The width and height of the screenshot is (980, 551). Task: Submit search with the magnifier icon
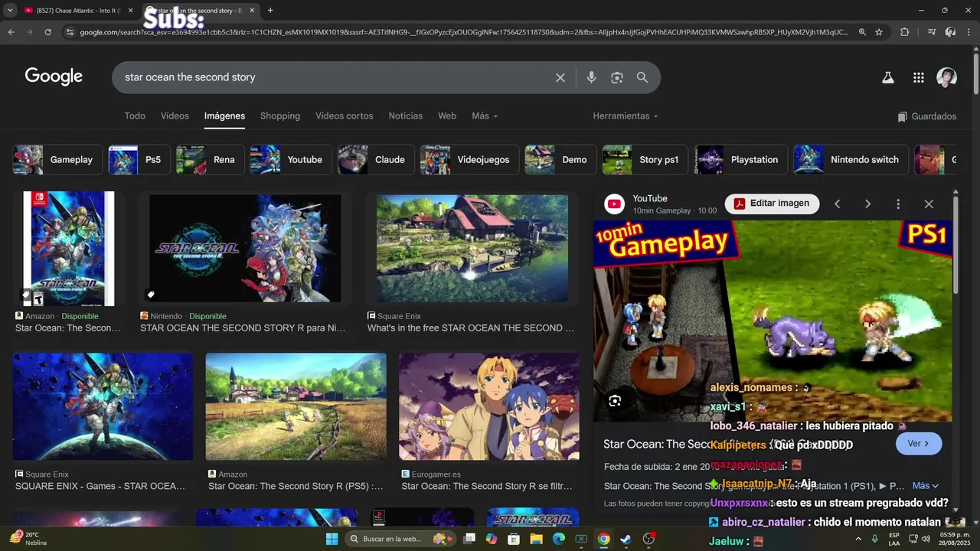(642, 77)
